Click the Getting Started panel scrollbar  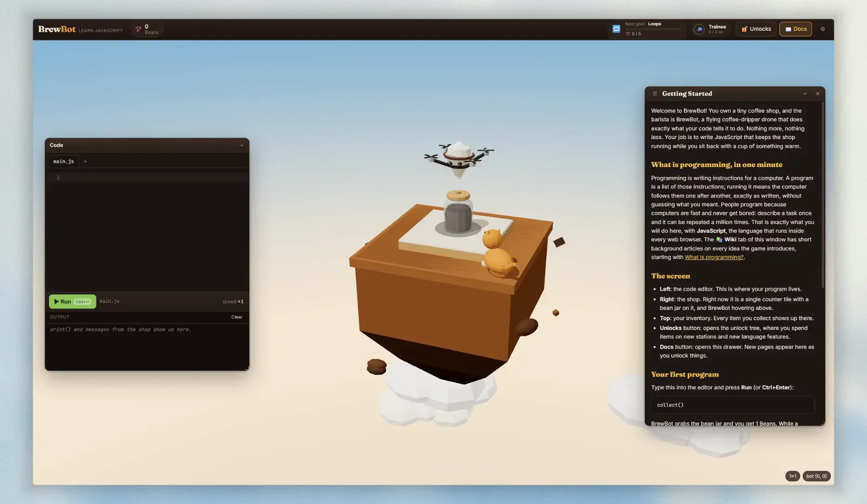pyautogui.click(x=823, y=195)
